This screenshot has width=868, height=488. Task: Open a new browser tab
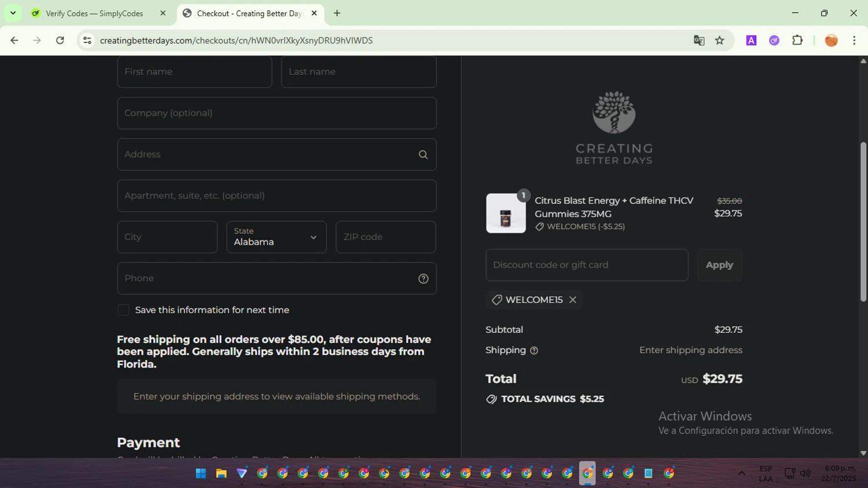click(337, 13)
